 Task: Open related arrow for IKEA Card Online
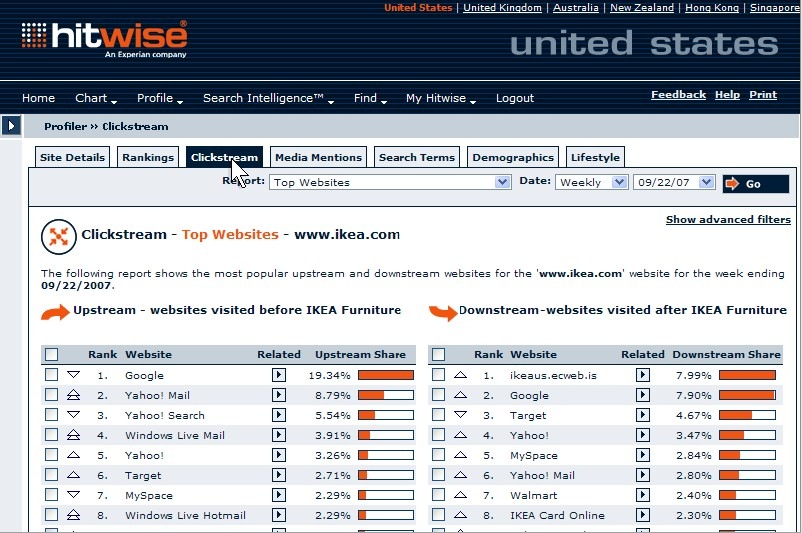643,515
